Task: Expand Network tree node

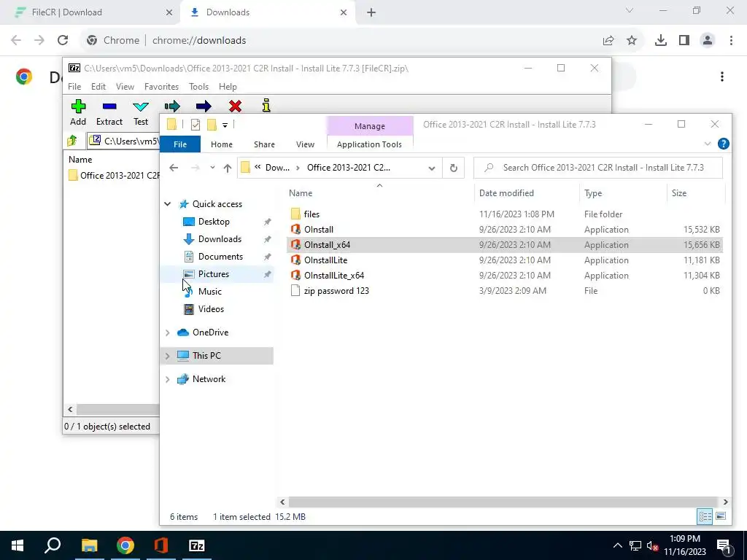Action: click(168, 379)
